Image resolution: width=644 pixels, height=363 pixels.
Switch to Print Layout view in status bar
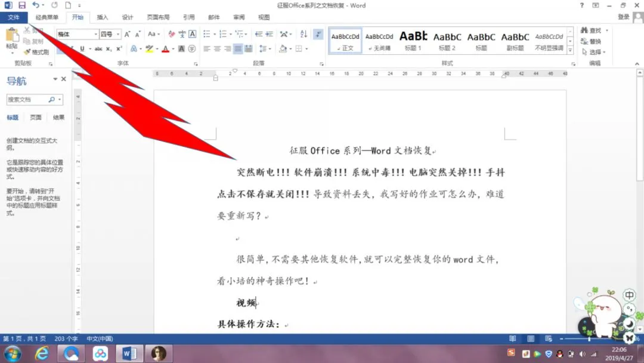[x=531, y=339]
